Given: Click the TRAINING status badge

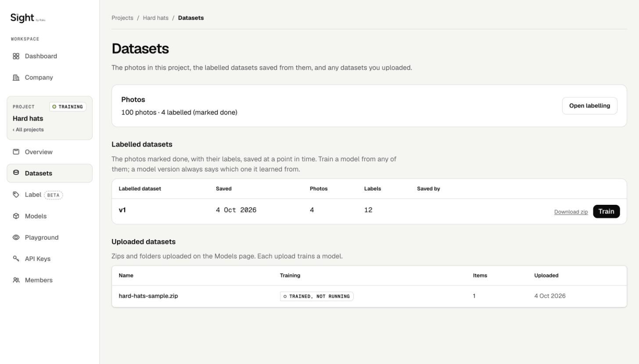Looking at the screenshot, I should (x=68, y=107).
